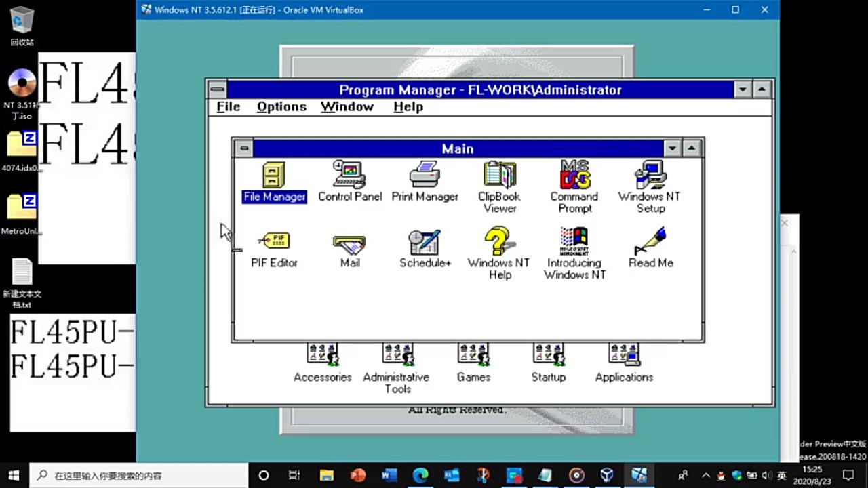The width and height of the screenshot is (868, 488).
Task: Open the taskbar clock and date
Action: (812, 475)
